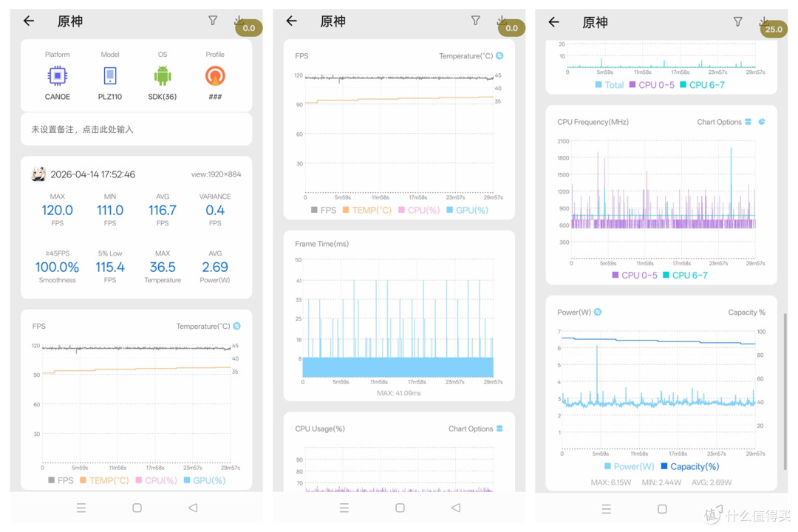Image resolution: width=798 pixels, height=532 pixels.
Task: Toggle CPU 6~7 legend beside Total
Action: [703, 85]
